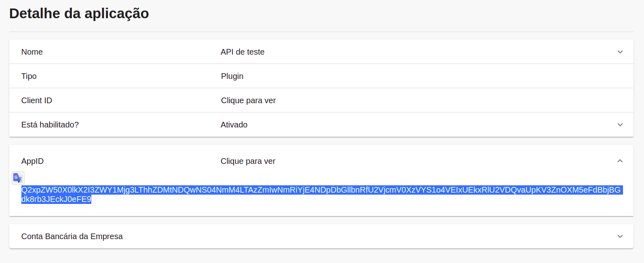
Task: Expand the Está habilitado? row chevron
Action: click(620, 125)
